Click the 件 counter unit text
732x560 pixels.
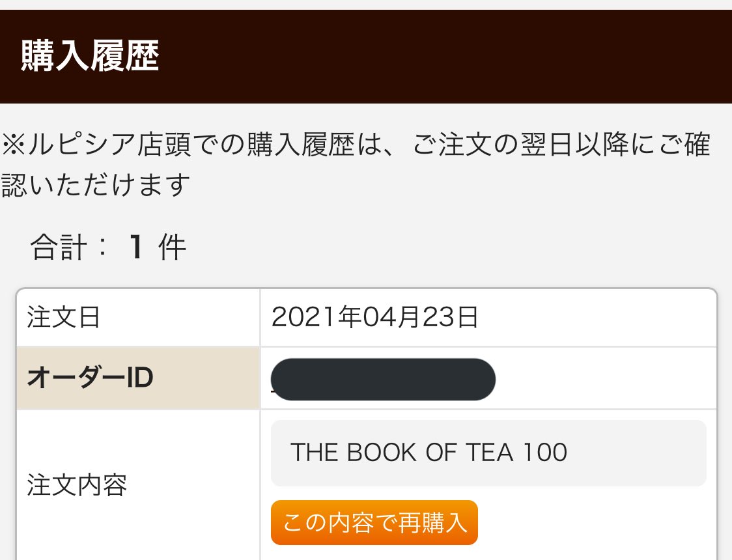click(x=173, y=247)
